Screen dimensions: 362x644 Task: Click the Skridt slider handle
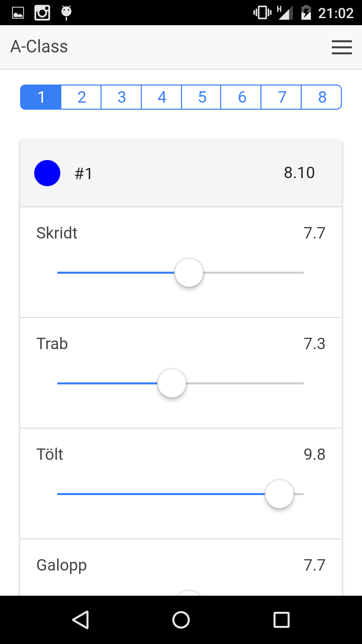pyautogui.click(x=189, y=273)
